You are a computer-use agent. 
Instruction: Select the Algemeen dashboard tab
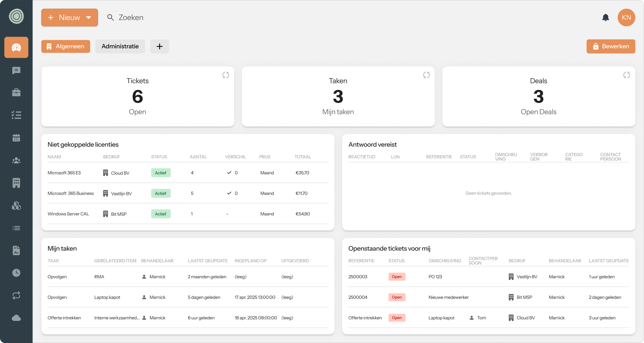pos(66,46)
